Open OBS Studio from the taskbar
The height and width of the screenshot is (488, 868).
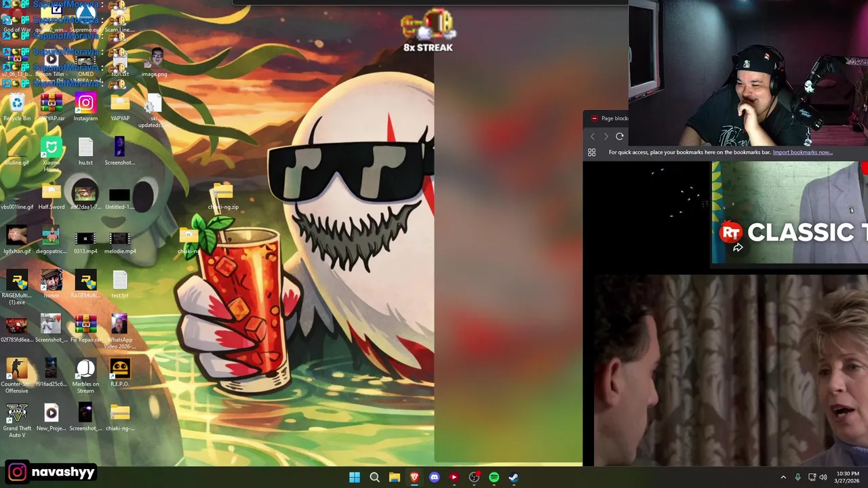[x=474, y=477]
